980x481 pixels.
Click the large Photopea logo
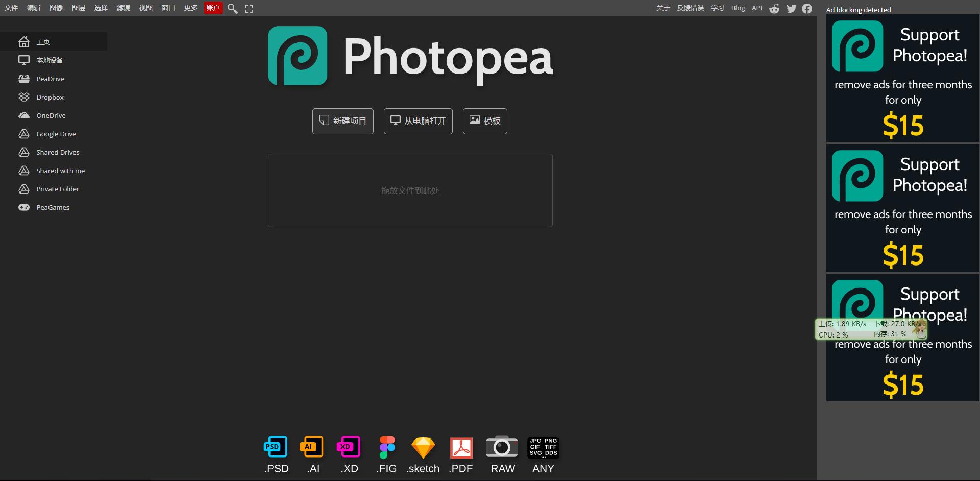[x=298, y=56]
